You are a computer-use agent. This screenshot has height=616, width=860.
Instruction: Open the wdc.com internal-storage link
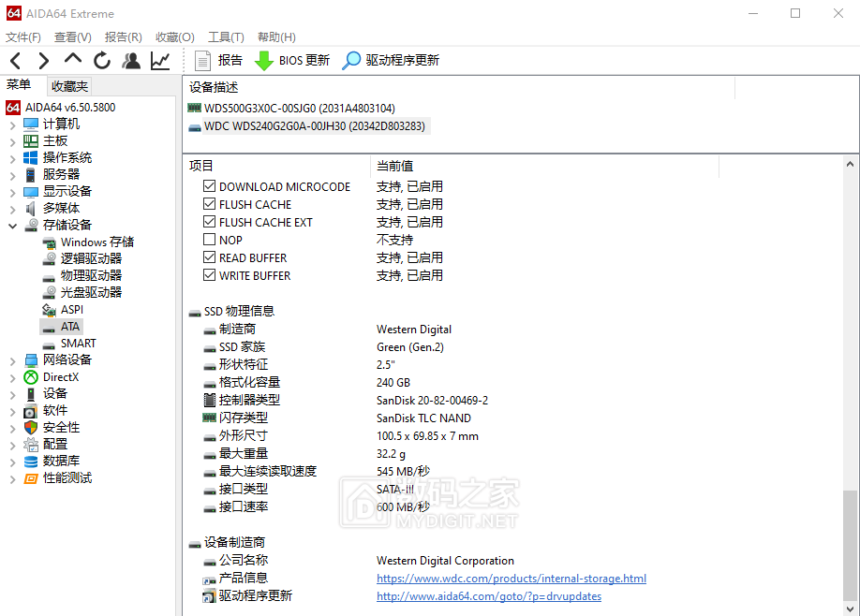click(512, 579)
